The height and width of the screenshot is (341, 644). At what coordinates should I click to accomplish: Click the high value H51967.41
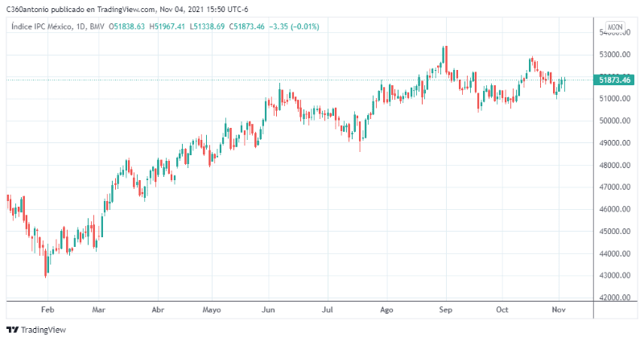[167, 27]
